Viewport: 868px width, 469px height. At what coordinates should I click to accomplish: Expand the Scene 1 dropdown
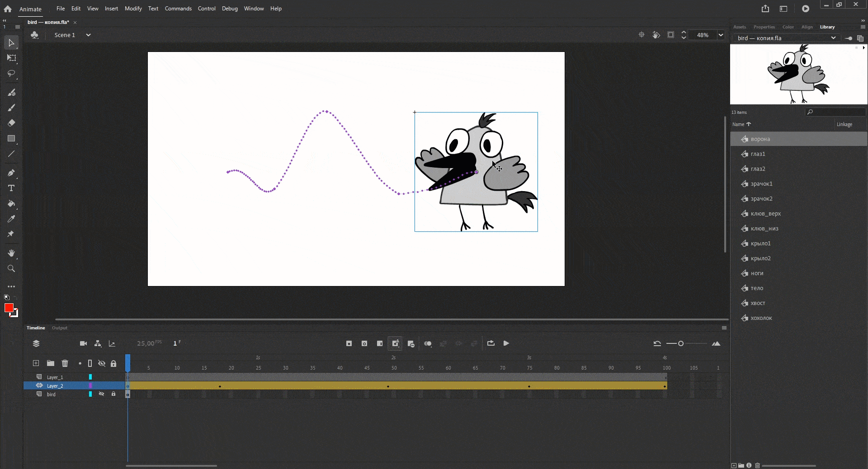(x=88, y=35)
